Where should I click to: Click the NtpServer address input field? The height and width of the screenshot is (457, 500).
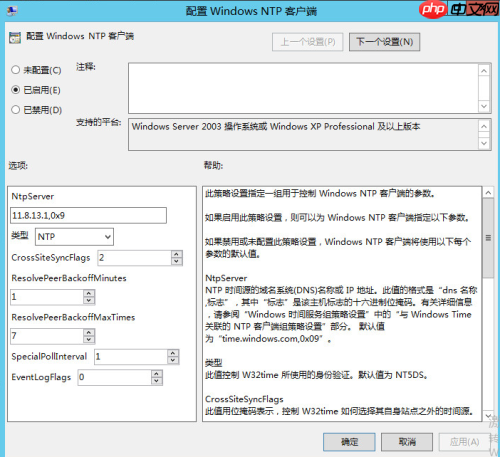pyautogui.click(x=88, y=216)
